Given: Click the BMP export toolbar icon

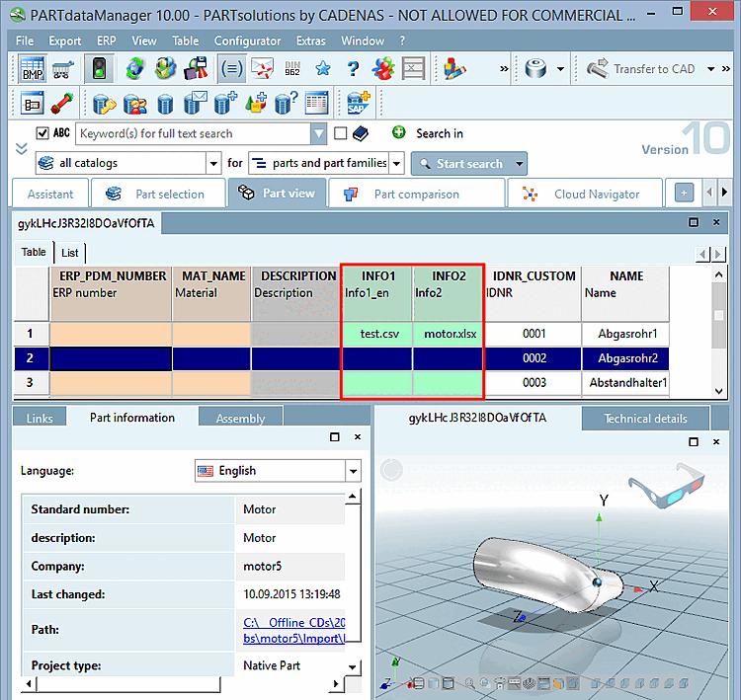Looking at the screenshot, I should [32, 69].
